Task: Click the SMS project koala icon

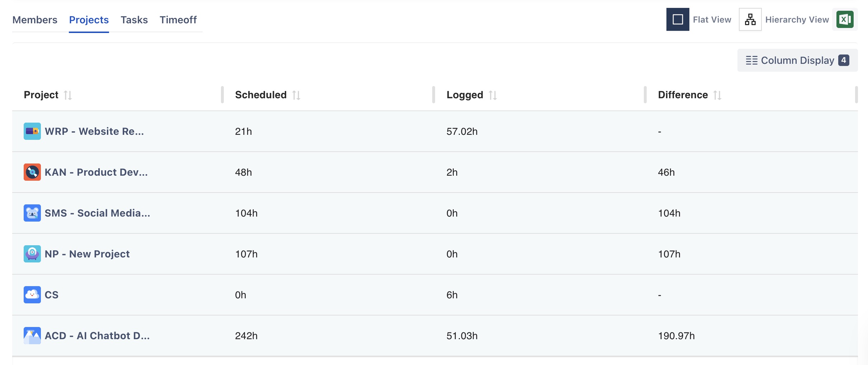Action: coord(32,213)
